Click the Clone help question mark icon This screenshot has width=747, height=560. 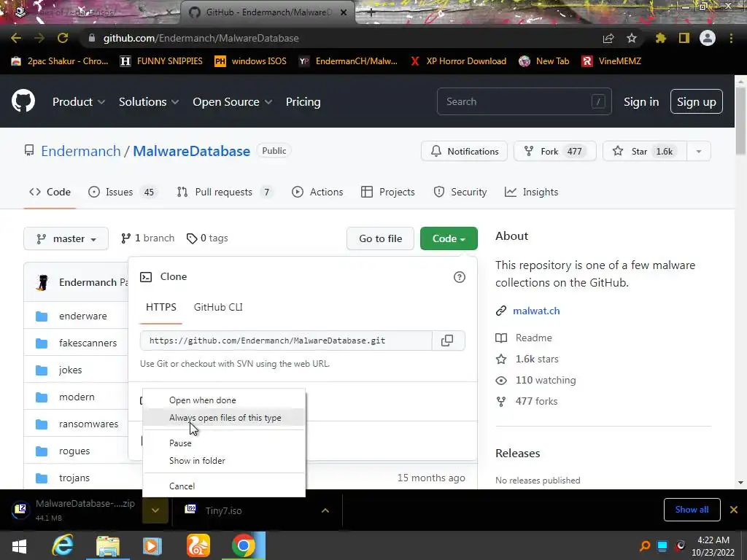[x=460, y=277]
